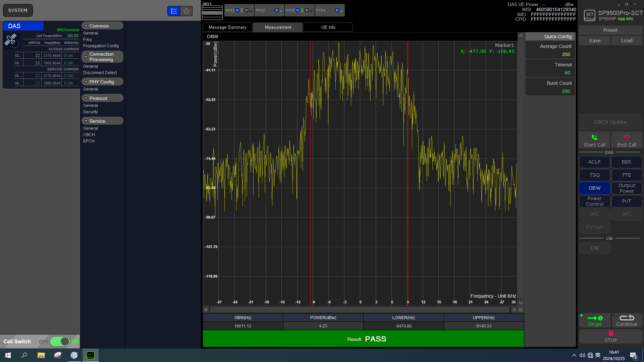Viewport: 644px width, 362px height.
Task: Click the Load button
Action: point(627,41)
